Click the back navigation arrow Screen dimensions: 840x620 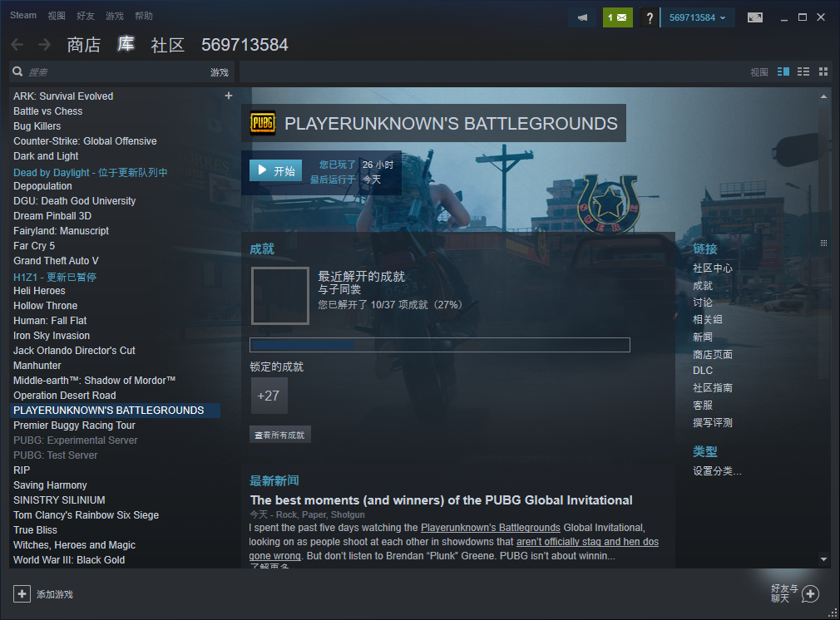pos(17,45)
